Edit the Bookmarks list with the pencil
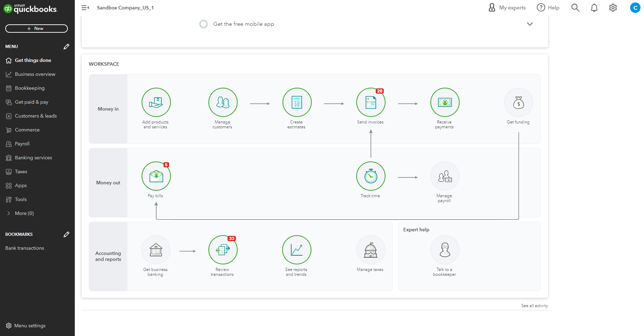 [x=66, y=234]
